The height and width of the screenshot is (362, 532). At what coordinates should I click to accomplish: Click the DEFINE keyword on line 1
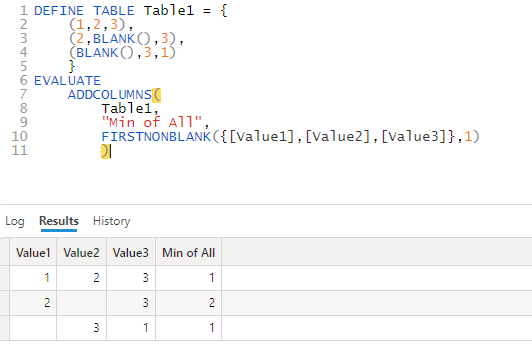tap(59, 11)
